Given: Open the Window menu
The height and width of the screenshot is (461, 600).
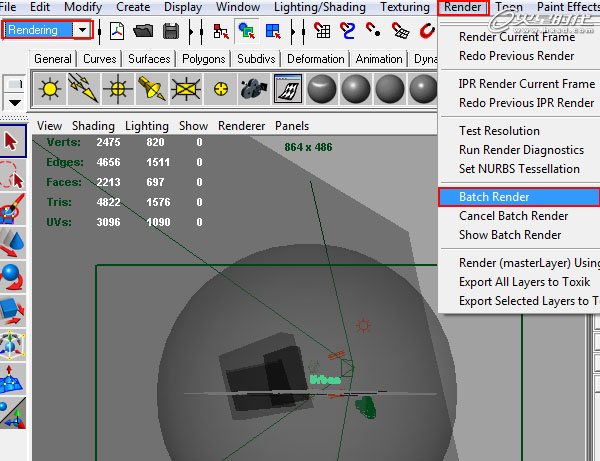Looking at the screenshot, I should 238,7.
